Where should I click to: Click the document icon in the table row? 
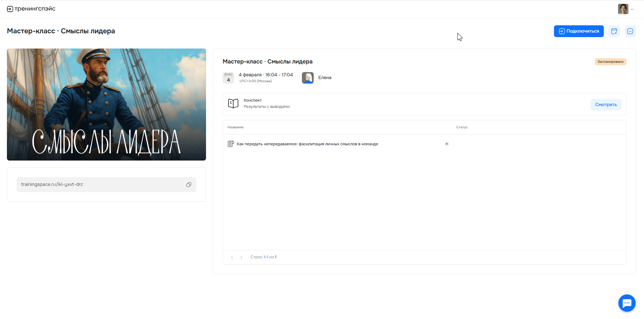[231, 144]
